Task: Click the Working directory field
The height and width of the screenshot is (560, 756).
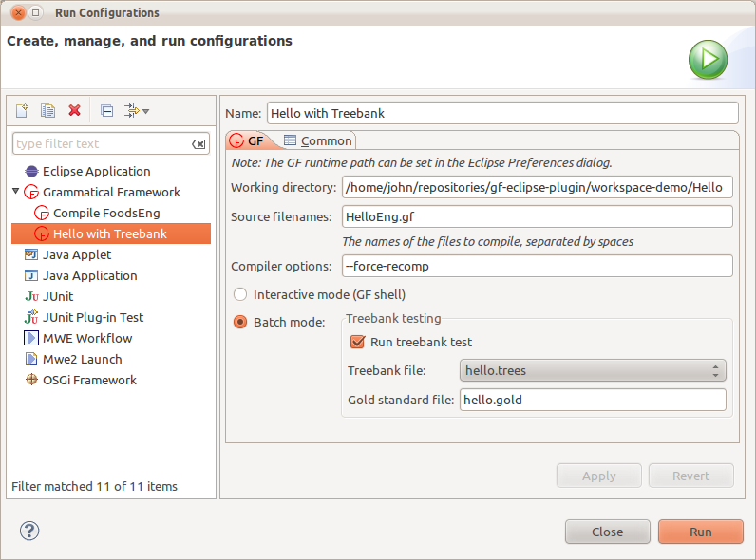Action: pyautogui.click(x=538, y=187)
